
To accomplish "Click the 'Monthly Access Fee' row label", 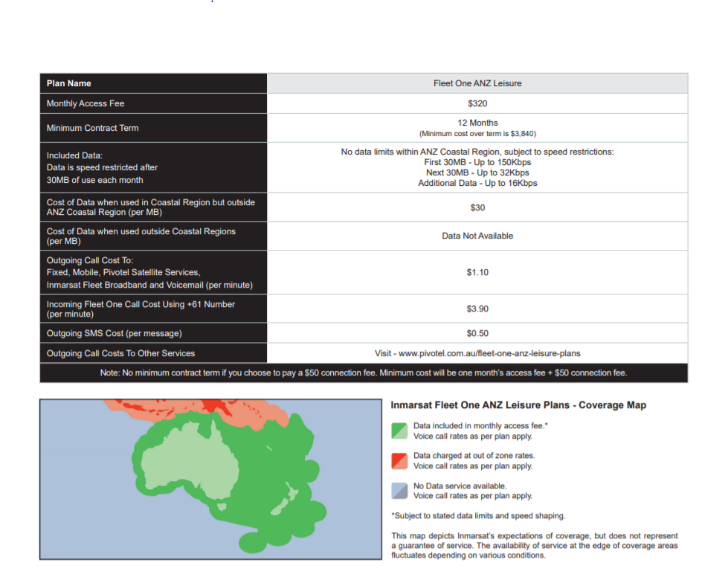I will pyautogui.click(x=86, y=103).
